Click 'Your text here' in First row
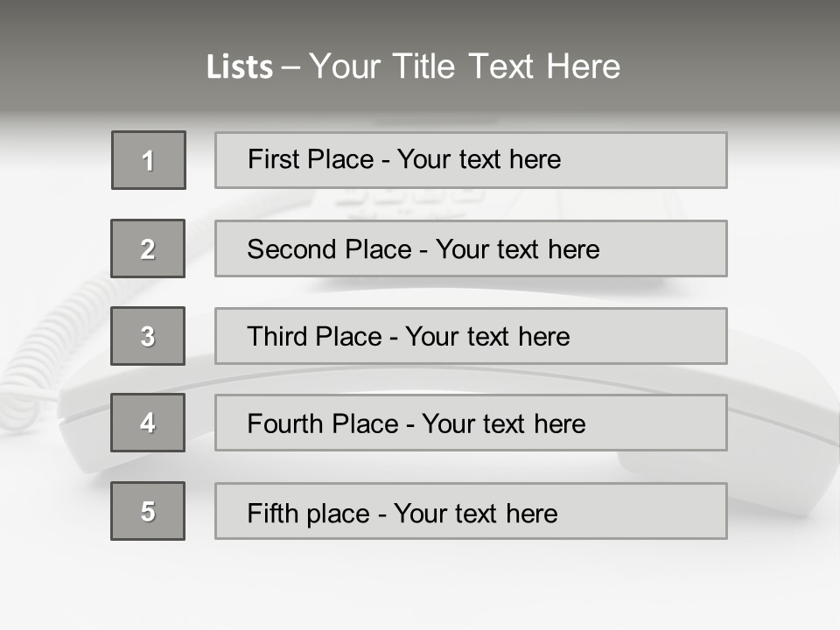This screenshot has width=840, height=630. [479, 159]
